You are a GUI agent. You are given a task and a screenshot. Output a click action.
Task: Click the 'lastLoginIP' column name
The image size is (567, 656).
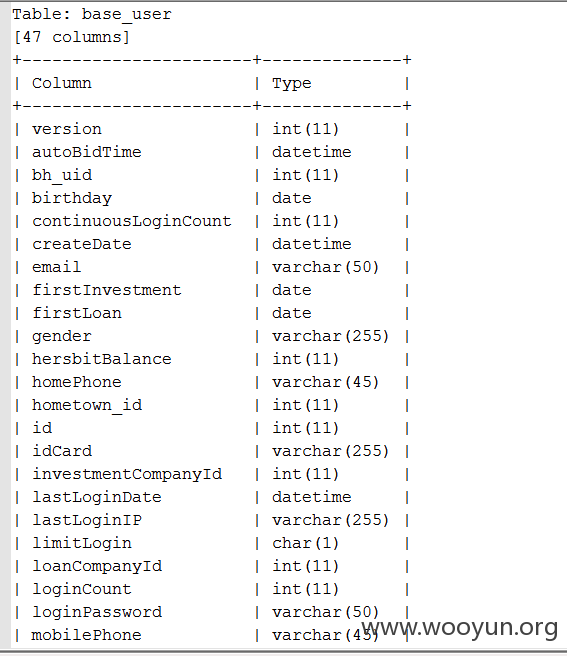[x=87, y=520]
